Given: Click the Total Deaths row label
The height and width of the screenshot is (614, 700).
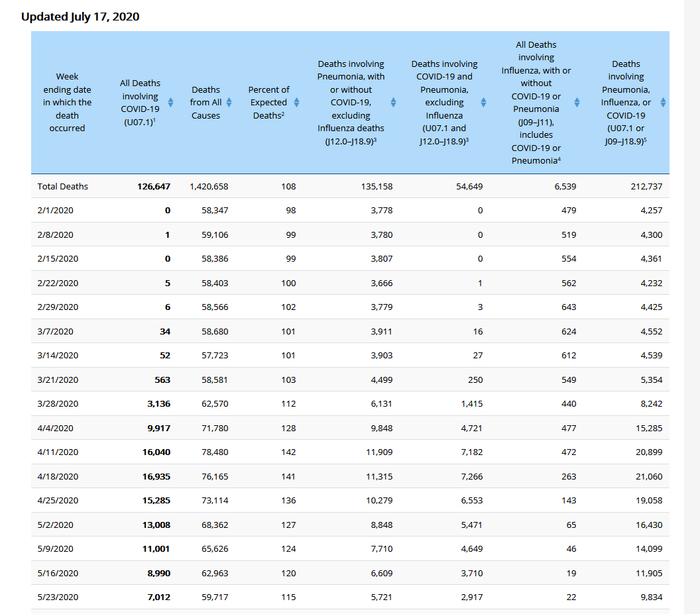Looking at the screenshot, I should [63, 186].
